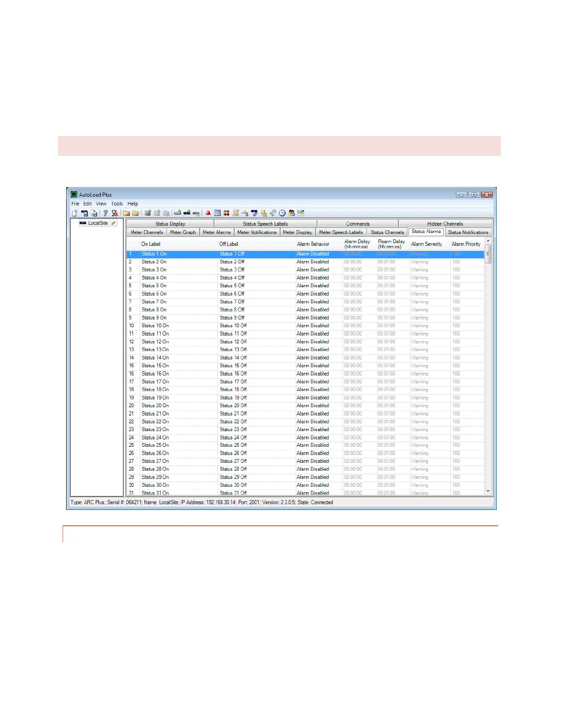This screenshot has width=563, height=728.
Task: Click the pencil edit icon beside LocalSite
Action: coord(113,223)
